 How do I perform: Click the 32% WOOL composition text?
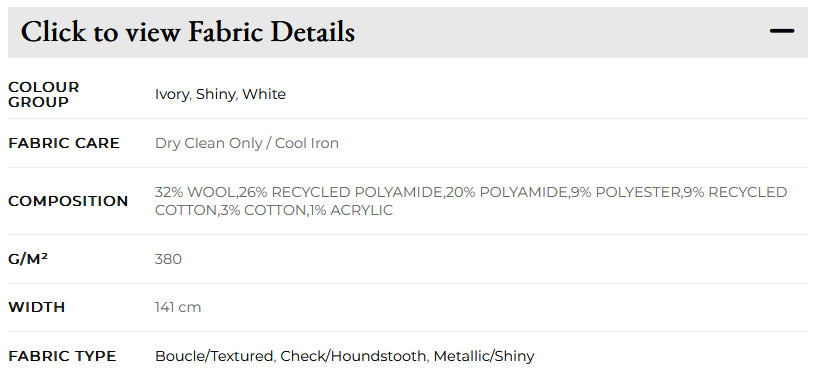pos(195,192)
